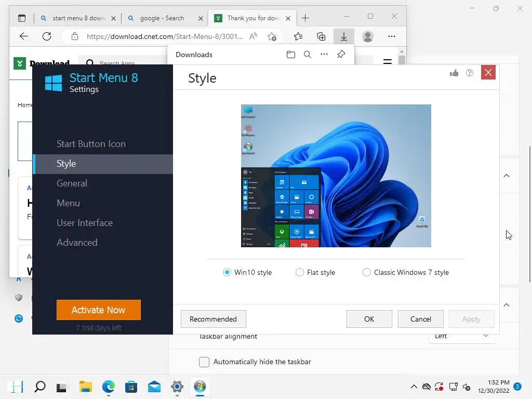Click the Activate Now button
This screenshot has height=399, width=532.
pos(99,310)
